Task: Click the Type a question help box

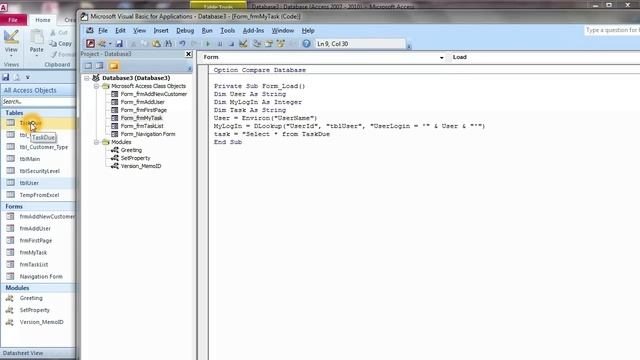Action: point(611,30)
